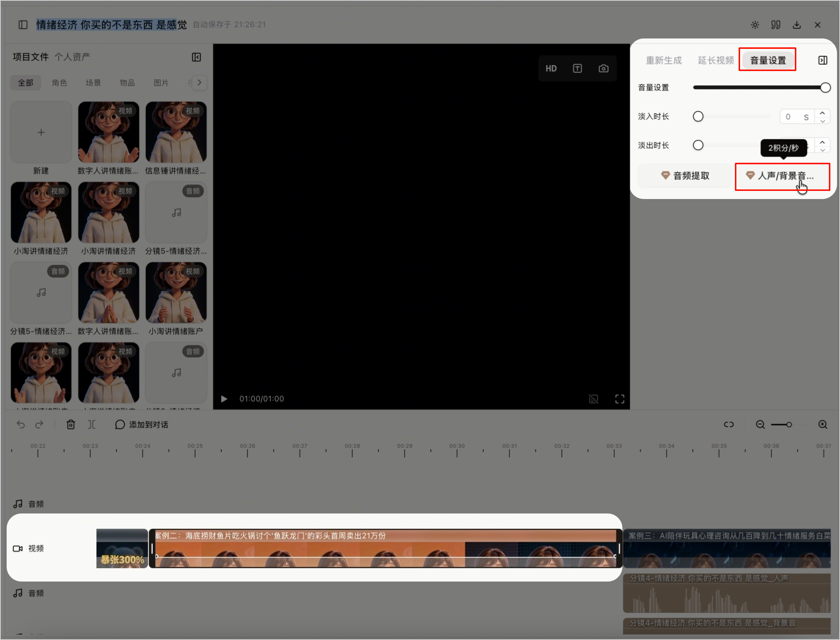840x640 pixels.
Task: Collapse the right settings panel
Action: (823, 60)
